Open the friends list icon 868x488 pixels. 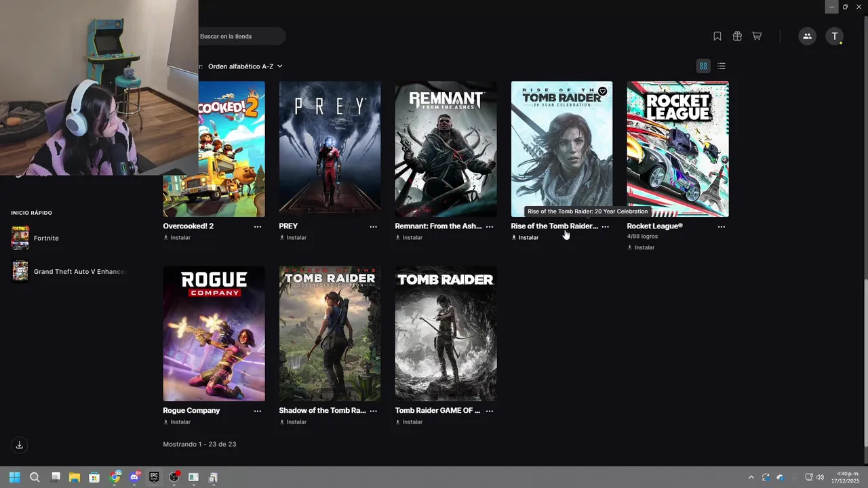807,36
